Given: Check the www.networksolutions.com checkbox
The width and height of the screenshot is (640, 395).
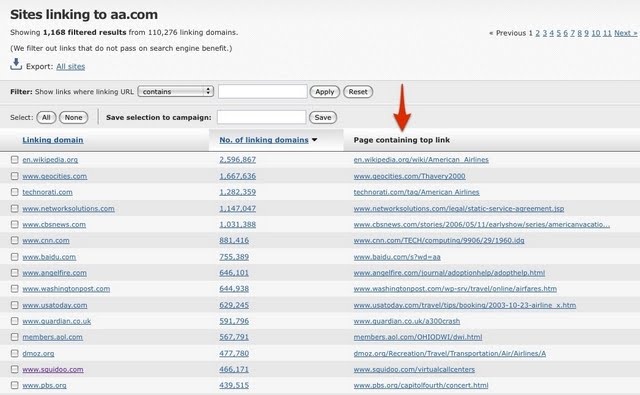Looking at the screenshot, I should 15,208.
